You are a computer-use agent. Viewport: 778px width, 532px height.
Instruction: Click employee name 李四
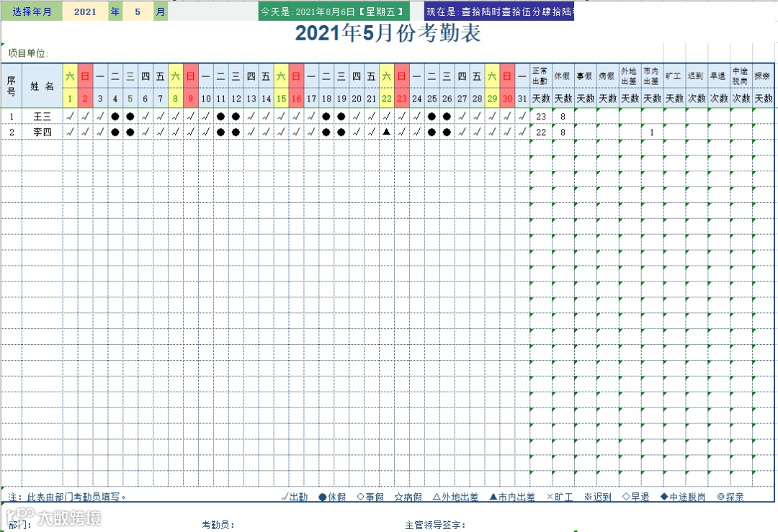click(43, 132)
